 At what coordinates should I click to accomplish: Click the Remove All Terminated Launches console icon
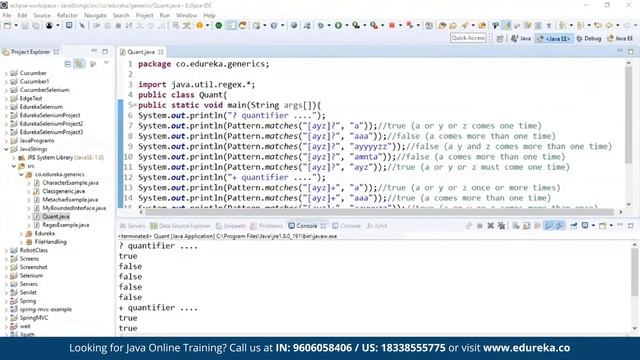[501, 225]
